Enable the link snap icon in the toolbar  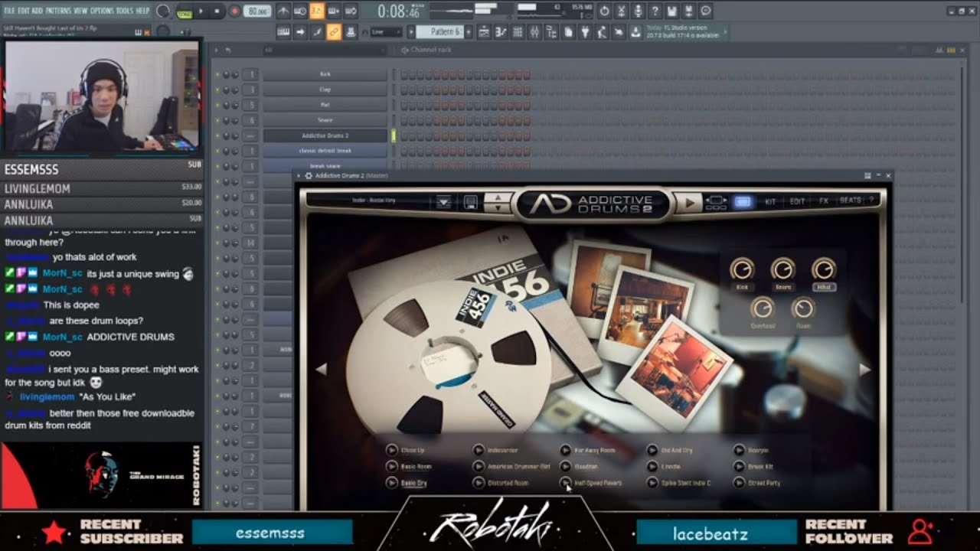(334, 32)
